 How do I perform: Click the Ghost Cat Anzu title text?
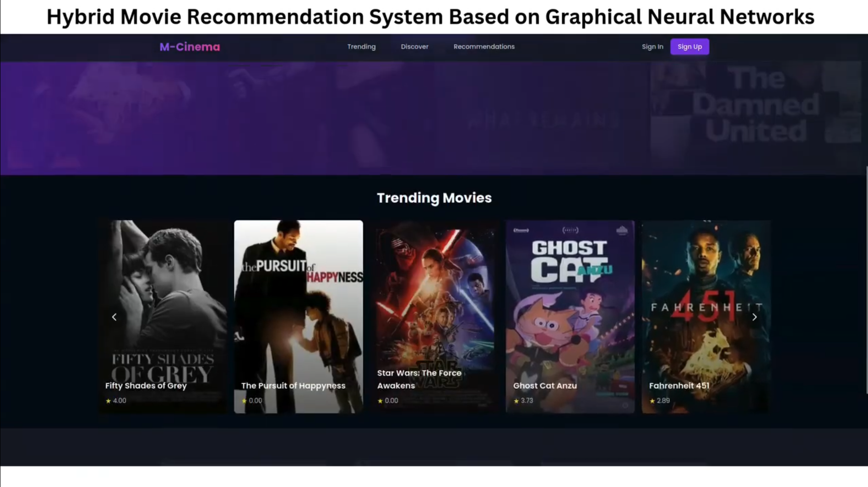point(545,386)
